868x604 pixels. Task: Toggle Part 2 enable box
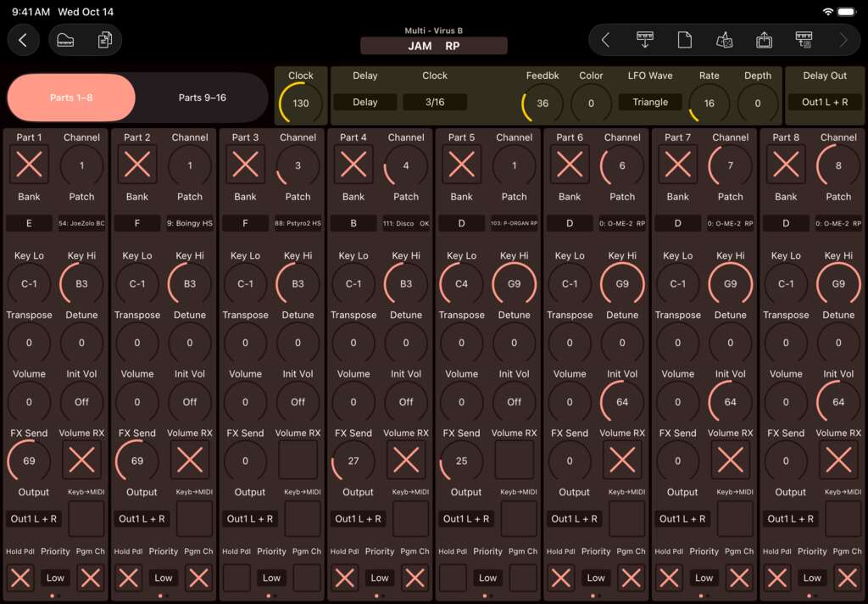[137, 165]
